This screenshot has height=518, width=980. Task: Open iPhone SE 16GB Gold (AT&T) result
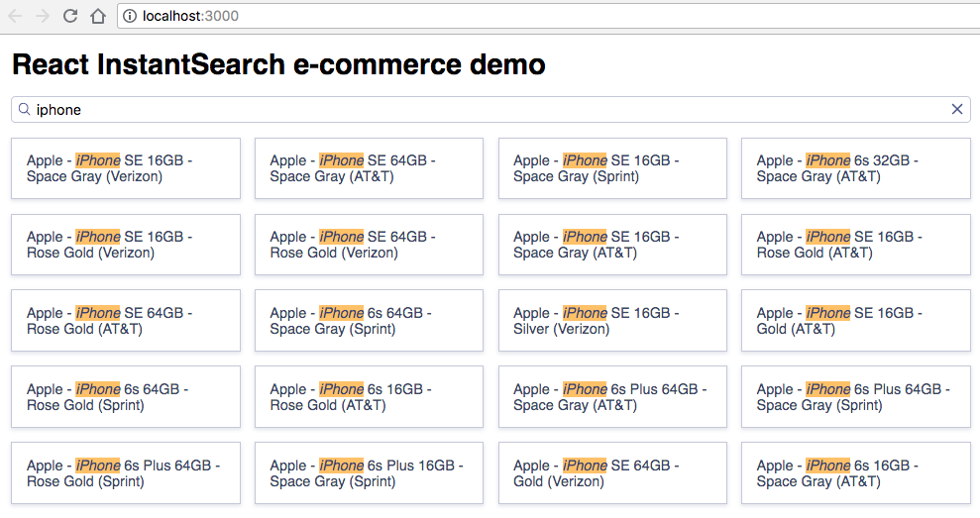855,321
